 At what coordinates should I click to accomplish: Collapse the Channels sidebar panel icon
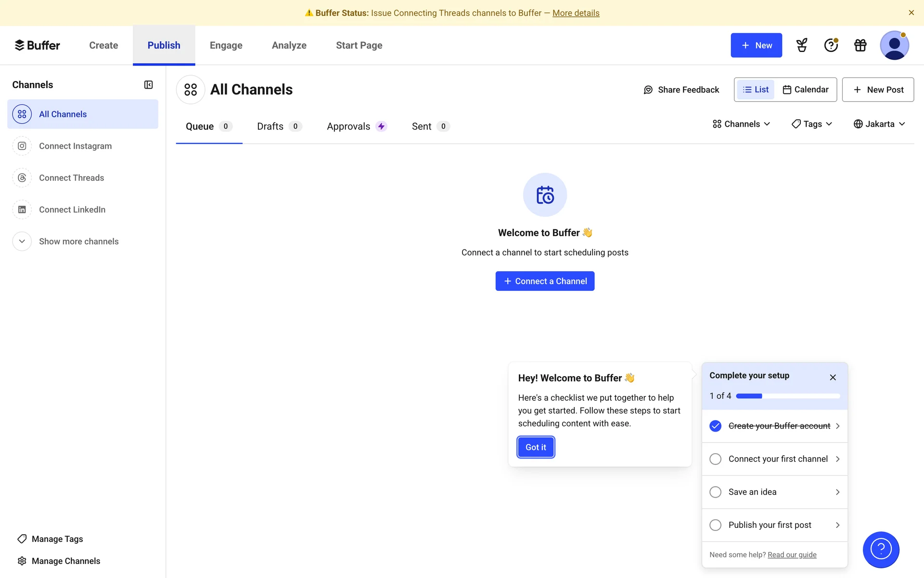[x=148, y=85]
